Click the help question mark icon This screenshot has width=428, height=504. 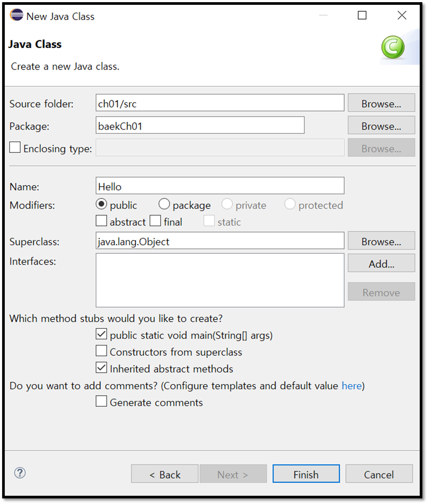20,473
